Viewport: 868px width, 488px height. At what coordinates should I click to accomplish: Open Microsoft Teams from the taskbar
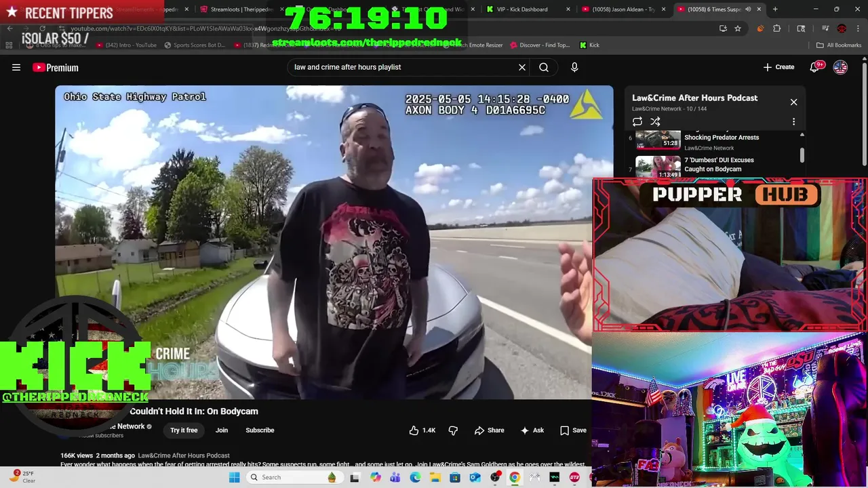[x=395, y=477]
